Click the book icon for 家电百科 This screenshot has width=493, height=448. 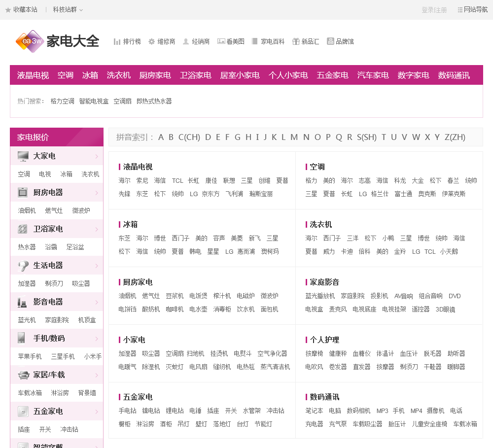click(x=255, y=41)
